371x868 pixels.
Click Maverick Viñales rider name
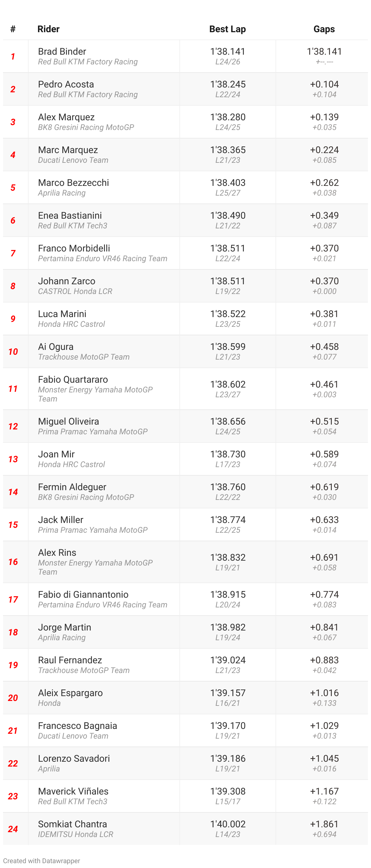click(x=73, y=791)
